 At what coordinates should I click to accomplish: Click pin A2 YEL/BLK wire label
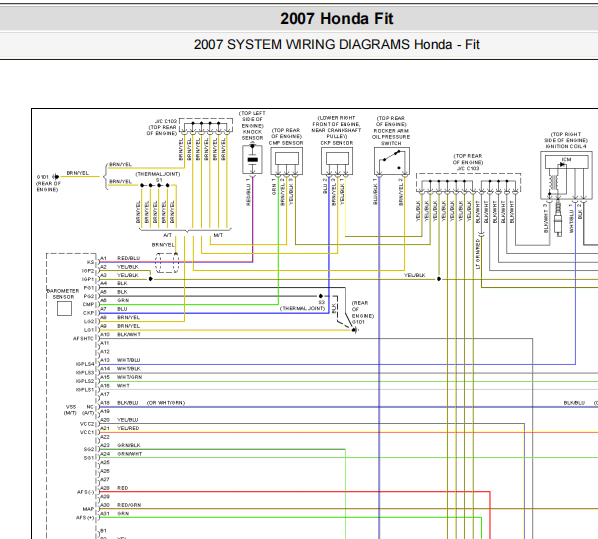[128, 267]
